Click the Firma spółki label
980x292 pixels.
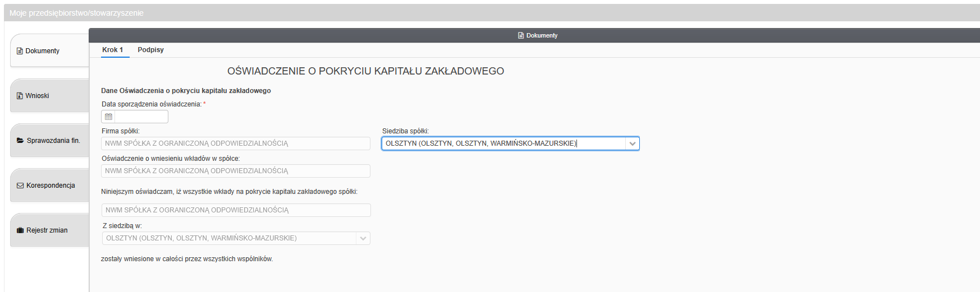coord(120,131)
